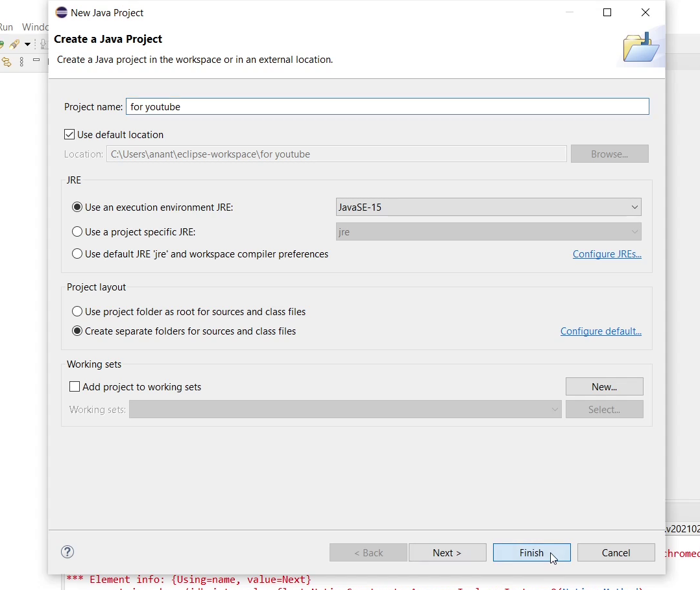Screen dimensions: 700x590
Task: Click the folder wizard banner image
Action: coord(640,47)
